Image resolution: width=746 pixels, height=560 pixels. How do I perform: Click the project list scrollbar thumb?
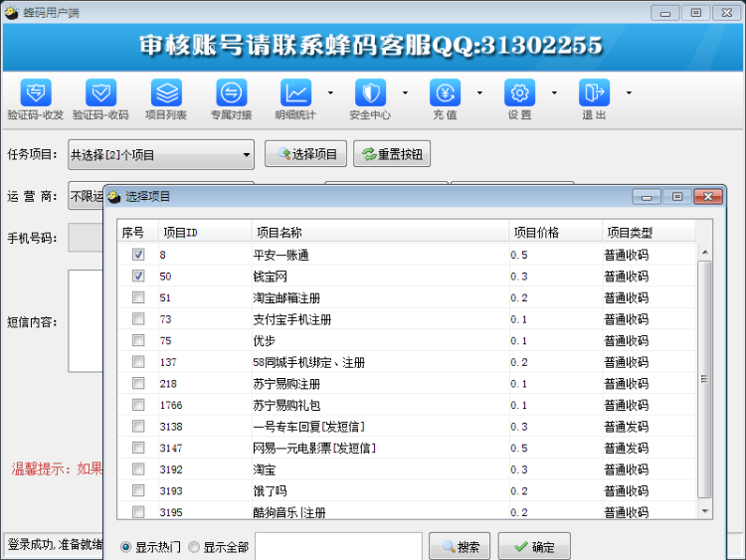coord(704,379)
